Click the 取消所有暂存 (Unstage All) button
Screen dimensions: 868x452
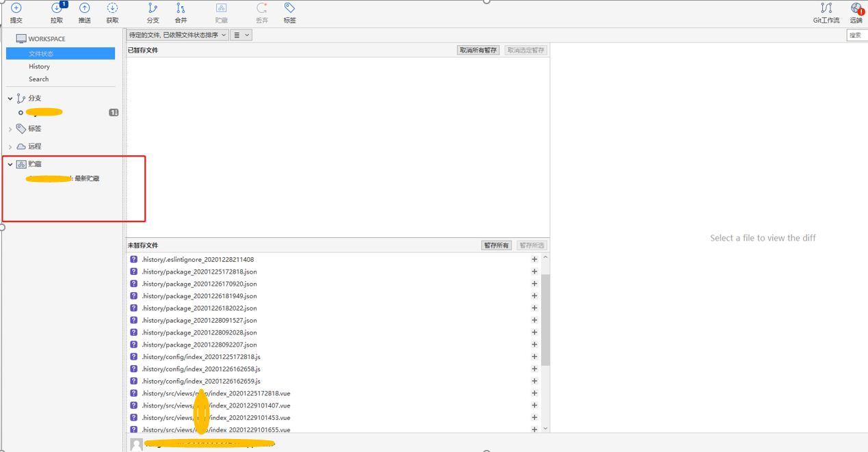477,50
